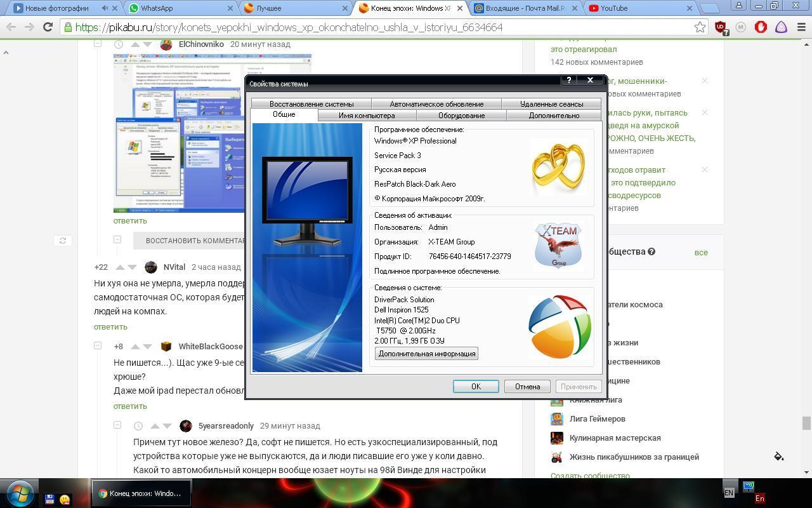
Task: Downvote WhiteBlackGoose's comment
Action: click(x=148, y=347)
